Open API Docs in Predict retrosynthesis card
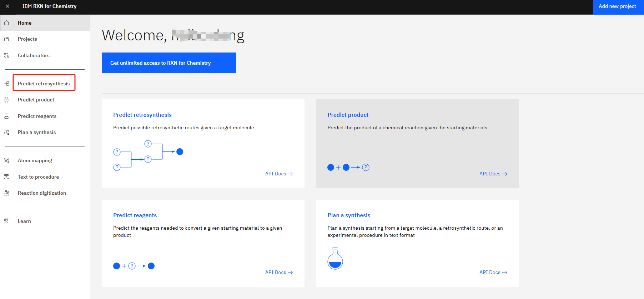644x299 pixels. 279,174
